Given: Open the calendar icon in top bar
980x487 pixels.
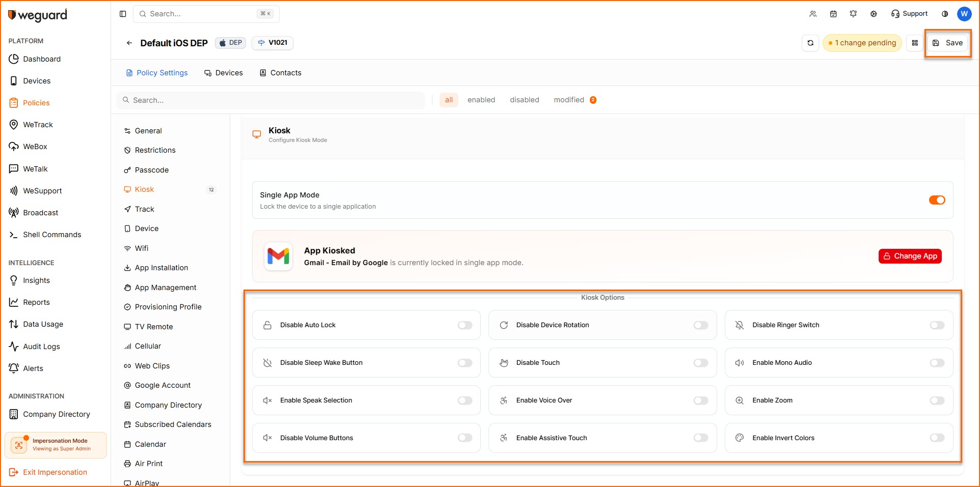Looking at the screenshot, I should [x=833, y=14].
